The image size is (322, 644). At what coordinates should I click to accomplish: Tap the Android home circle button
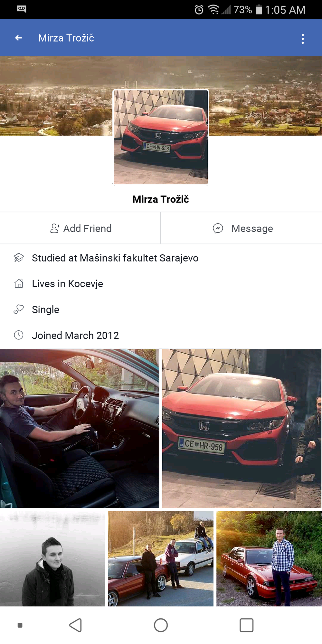click(161, 625)
